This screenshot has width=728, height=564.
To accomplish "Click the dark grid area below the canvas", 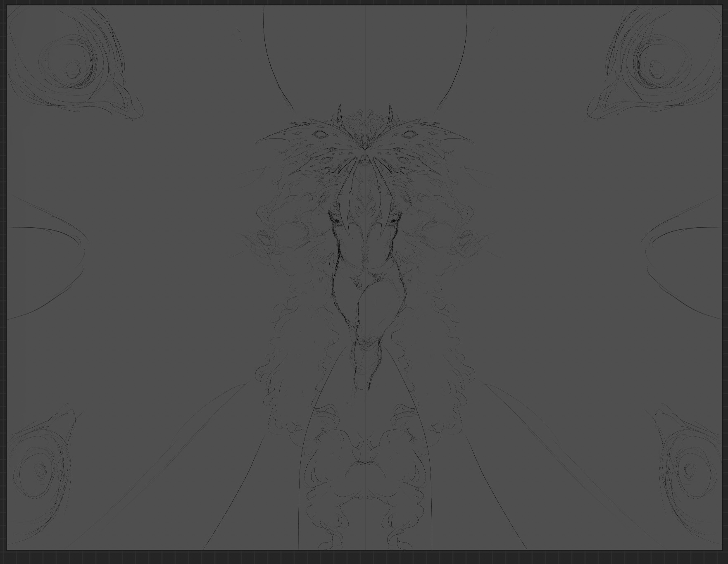I will [x=364, y=558].
